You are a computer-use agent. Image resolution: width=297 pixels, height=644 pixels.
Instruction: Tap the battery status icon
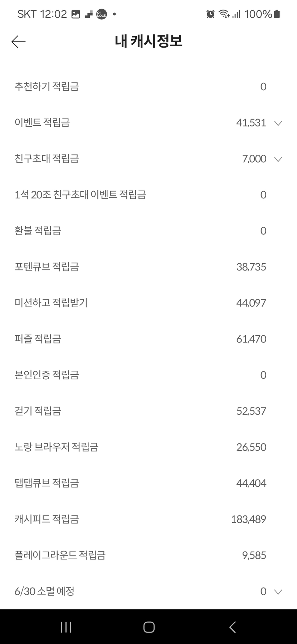(277, 14)
